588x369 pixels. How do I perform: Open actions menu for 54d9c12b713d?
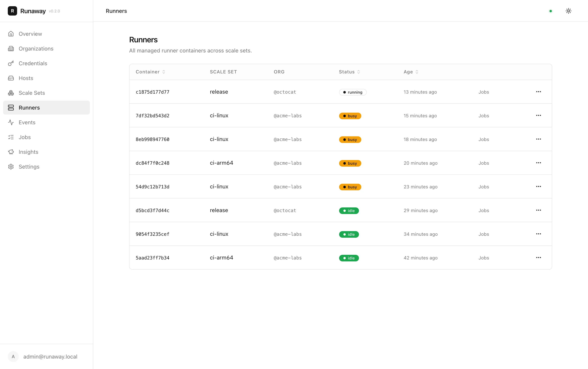[x=538, y=186]
